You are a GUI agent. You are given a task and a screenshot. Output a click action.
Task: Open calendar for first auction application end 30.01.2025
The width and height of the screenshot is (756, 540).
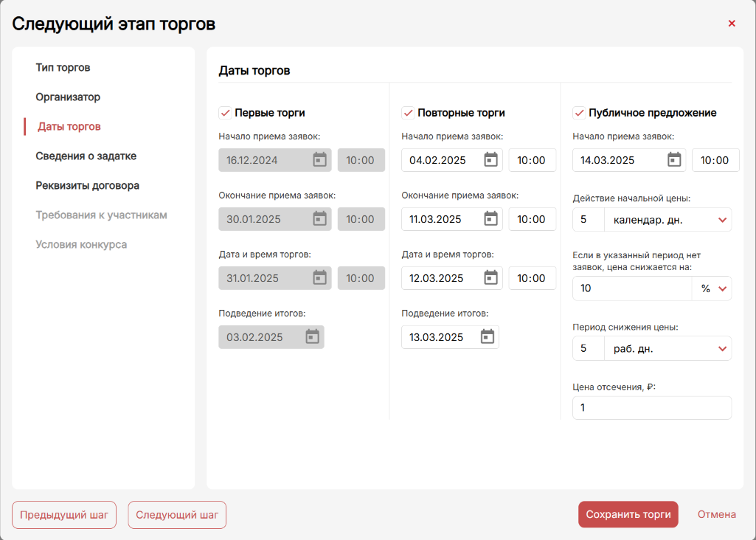319,218
